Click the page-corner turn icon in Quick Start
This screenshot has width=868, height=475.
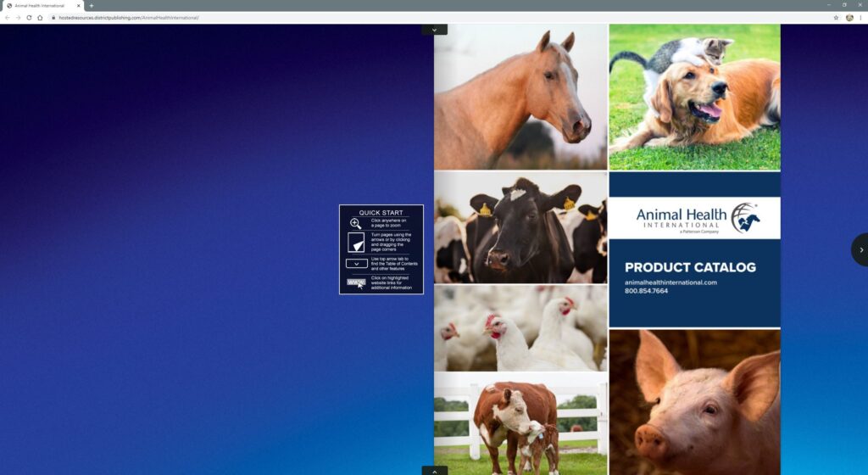coord(356,243)
